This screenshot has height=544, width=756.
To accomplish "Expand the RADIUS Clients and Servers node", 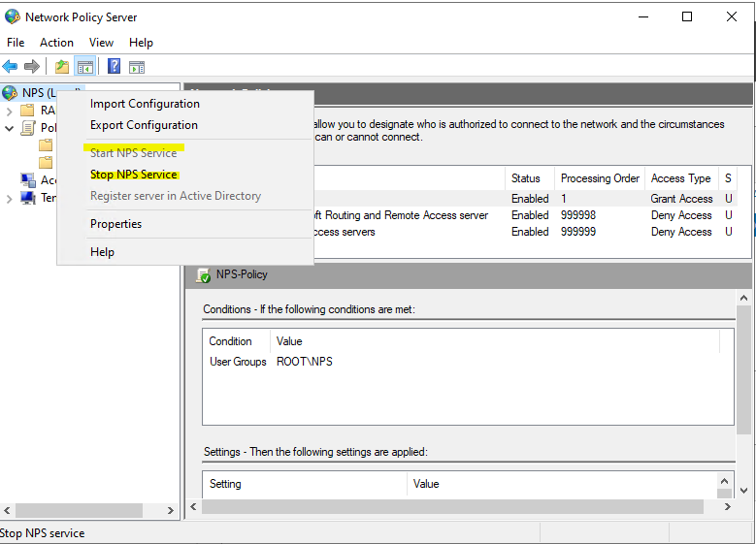I will point(10,111).
